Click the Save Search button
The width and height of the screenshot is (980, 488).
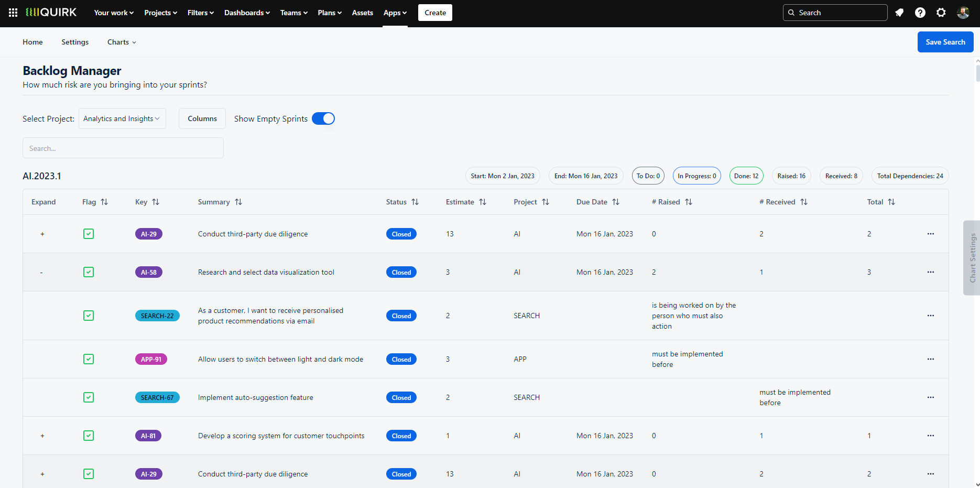click(x=945, y=42)
